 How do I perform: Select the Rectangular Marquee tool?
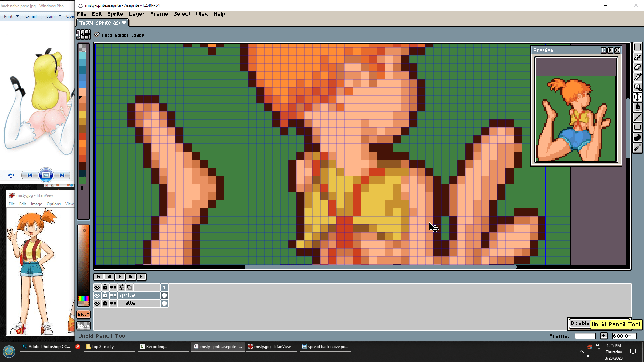pos(637,47)
